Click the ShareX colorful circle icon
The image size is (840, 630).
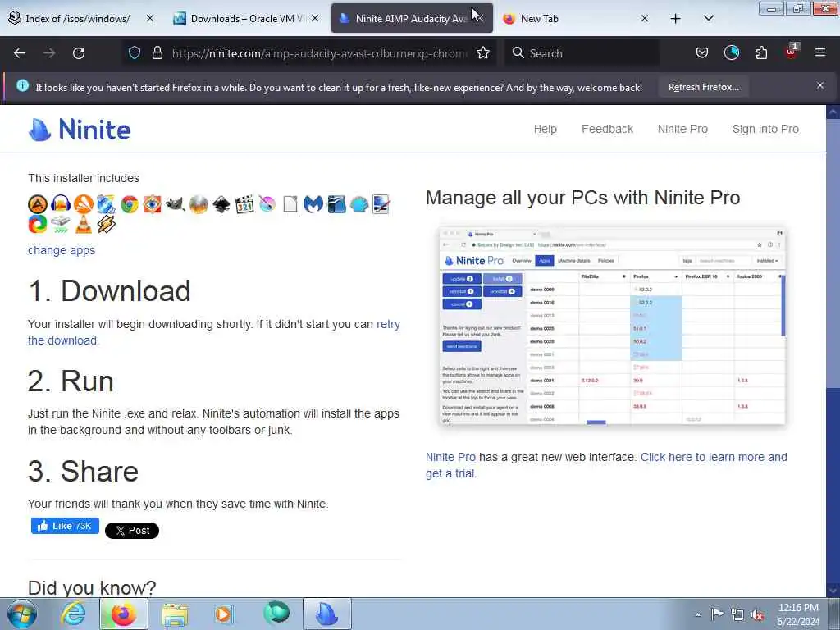tap(38, 224)
